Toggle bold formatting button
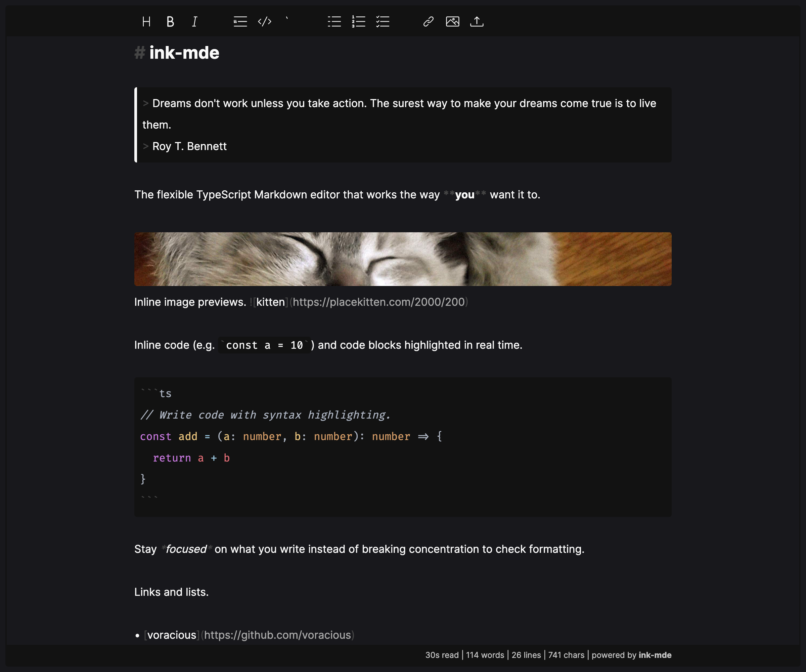Viewport: 806px width, 672px height. click(170, 21)
